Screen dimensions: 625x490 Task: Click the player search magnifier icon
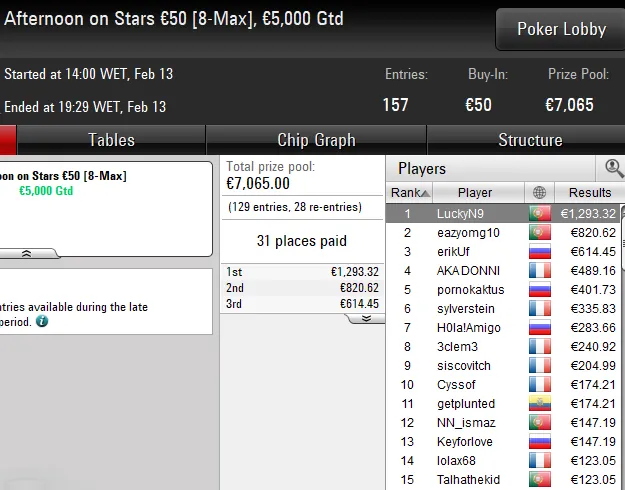pos(613,168)
